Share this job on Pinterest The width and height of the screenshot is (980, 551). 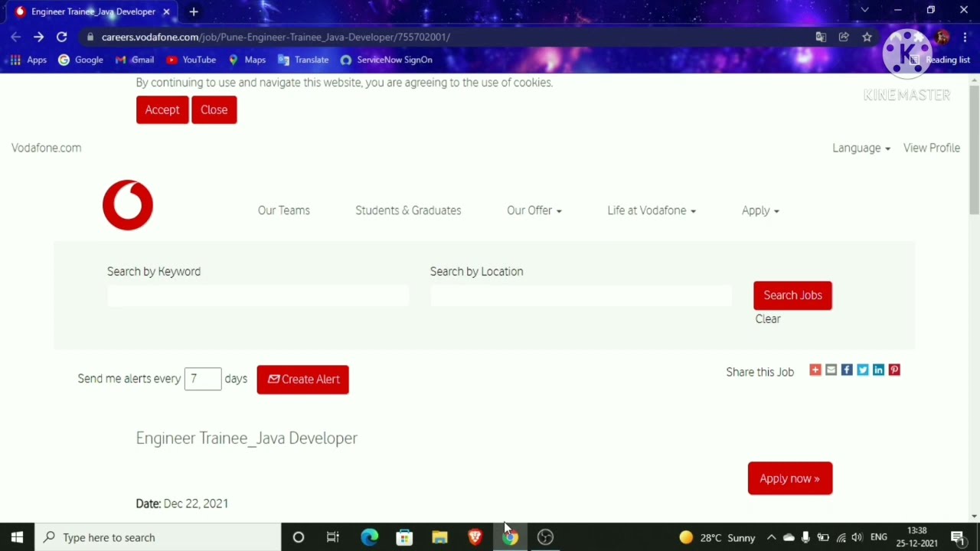(894, 370)
